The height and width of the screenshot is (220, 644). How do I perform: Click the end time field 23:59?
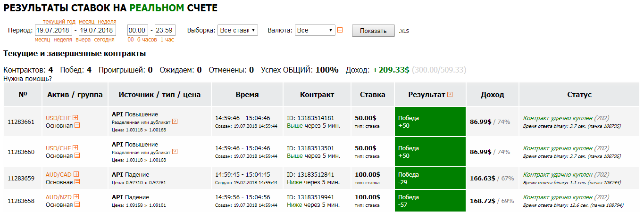tap(165, 30)
